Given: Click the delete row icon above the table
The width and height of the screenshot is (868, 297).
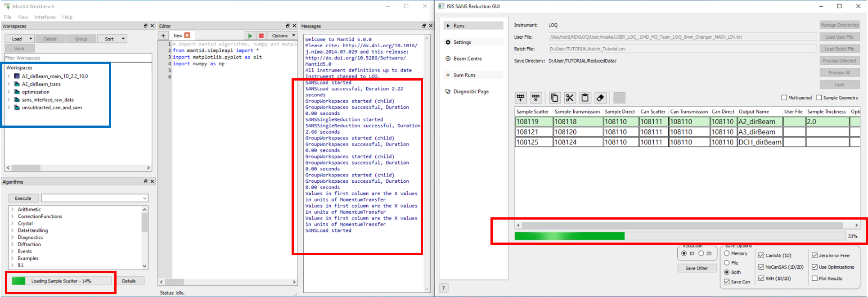Looking at the screenshot, I should [535, 98].
